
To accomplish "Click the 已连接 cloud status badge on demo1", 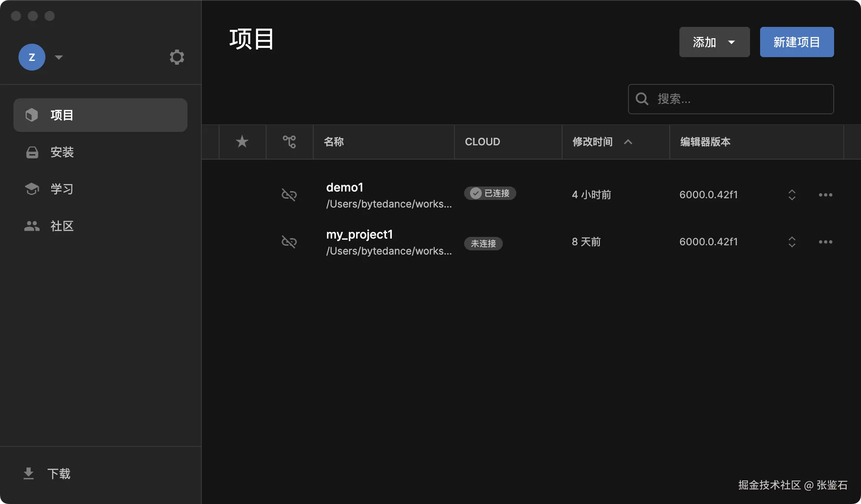I will coord(490,193).
